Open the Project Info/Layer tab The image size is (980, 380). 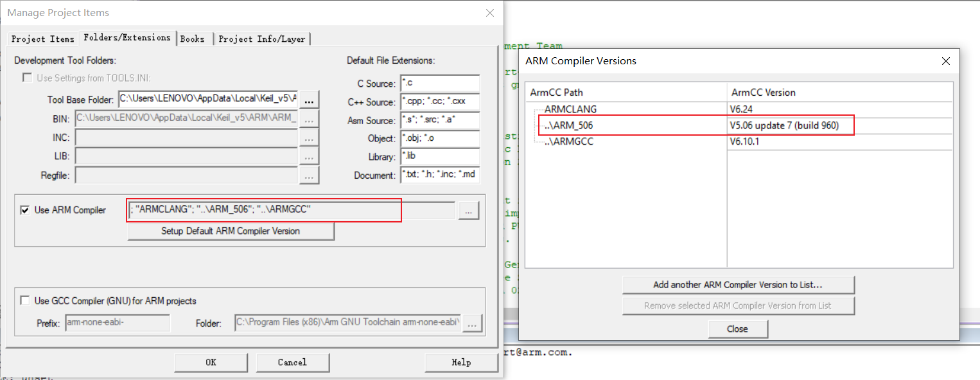[x=262, y=39]
